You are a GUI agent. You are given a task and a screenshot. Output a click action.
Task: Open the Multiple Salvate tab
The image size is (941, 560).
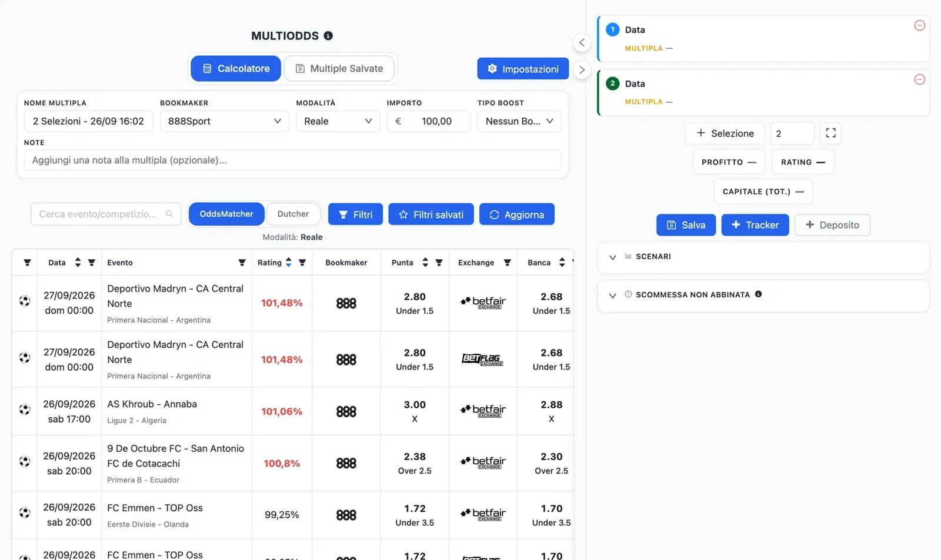click(339, 69)
